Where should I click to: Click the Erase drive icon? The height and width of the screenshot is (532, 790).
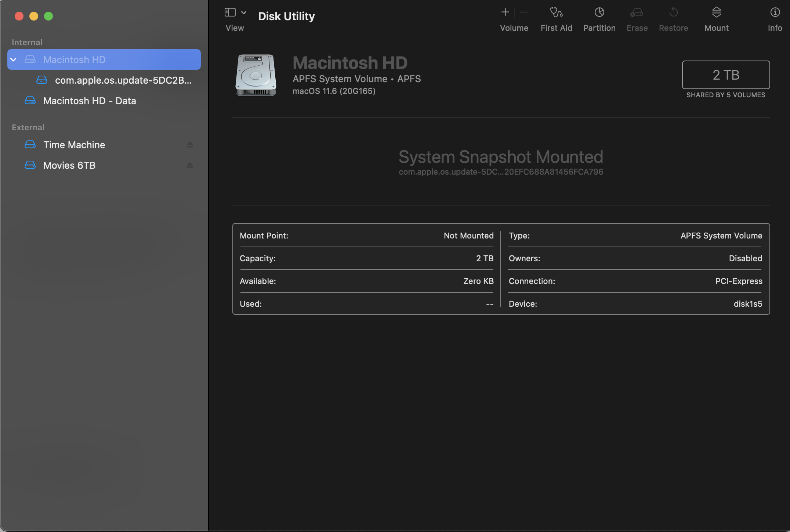(x=637, y=13)
